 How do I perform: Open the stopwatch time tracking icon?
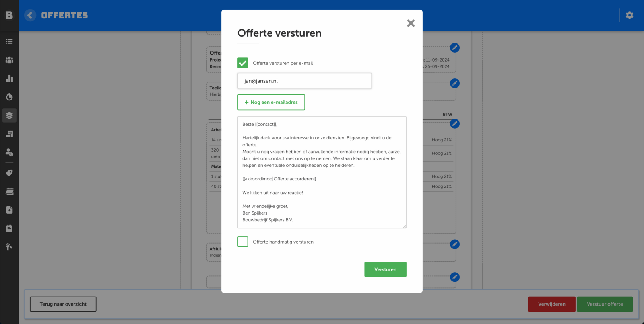click(9, 97)
